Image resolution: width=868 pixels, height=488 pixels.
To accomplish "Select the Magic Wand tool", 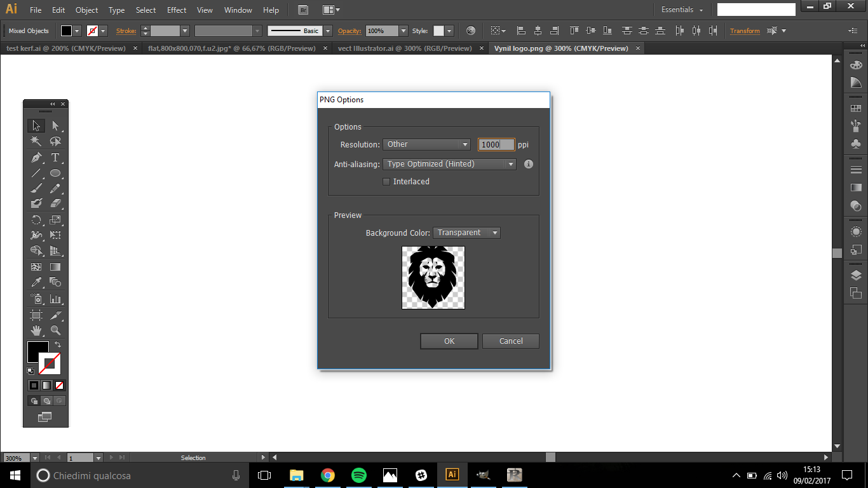I will point(36,141).
